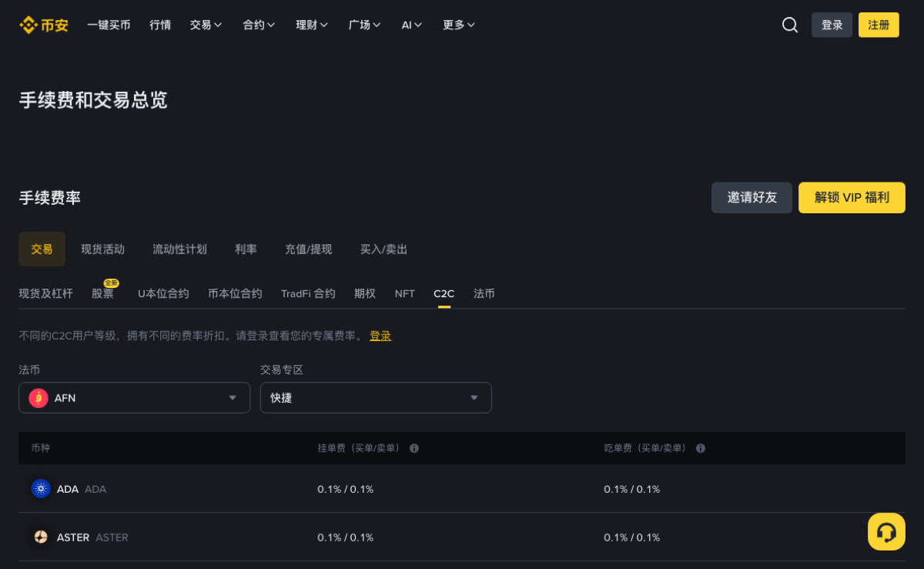Click the ADA coin icon
Image resolution: width=924 pixels, height=569 pixels.
(x=41, y=489)
